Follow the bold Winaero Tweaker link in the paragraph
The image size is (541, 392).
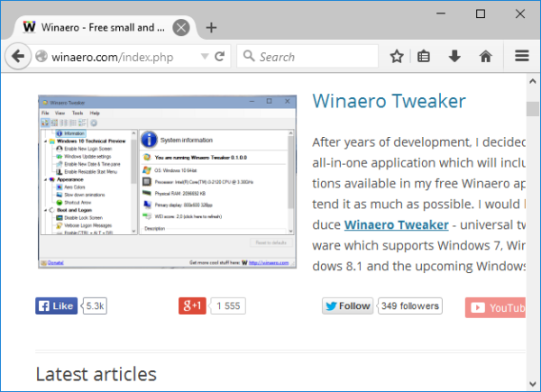[x=397, y=224]
